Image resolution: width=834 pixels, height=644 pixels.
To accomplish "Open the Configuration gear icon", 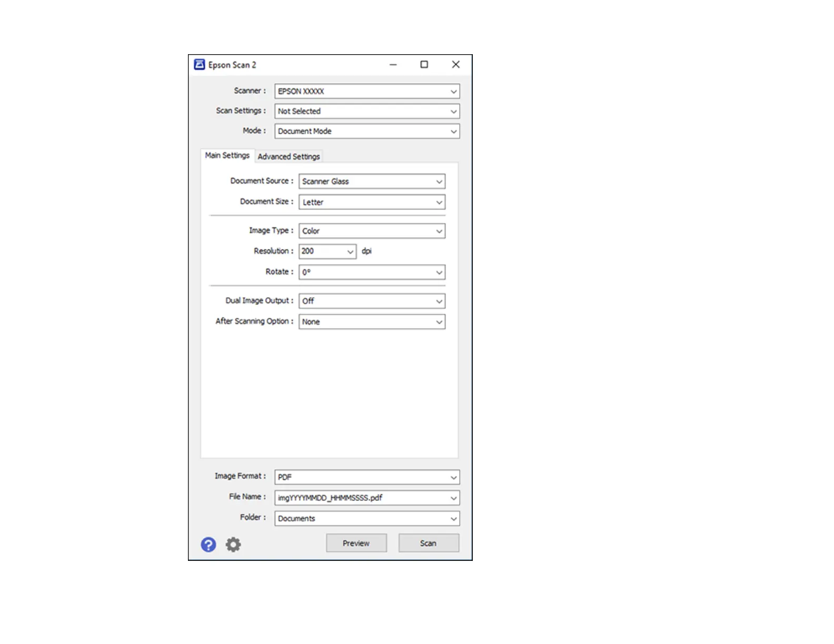I will coord(233,544).
